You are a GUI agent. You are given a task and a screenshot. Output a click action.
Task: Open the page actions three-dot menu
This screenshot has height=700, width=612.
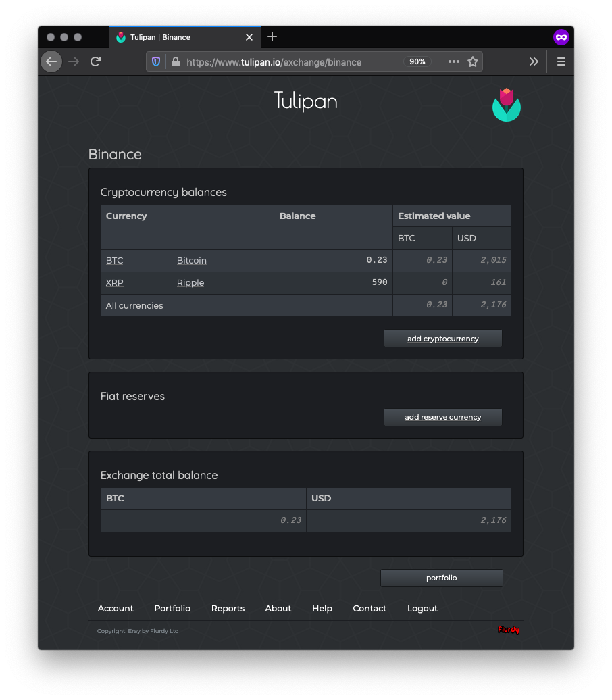coord(453,61)
